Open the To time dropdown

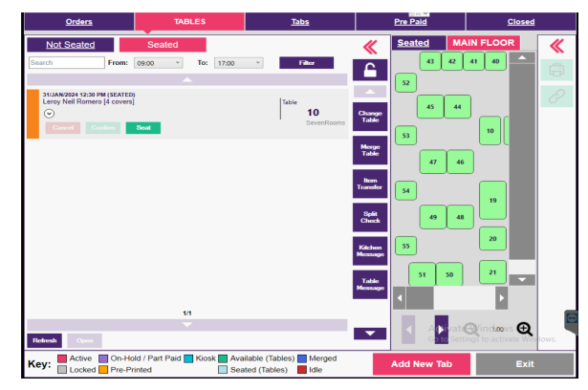click(238, 63)
